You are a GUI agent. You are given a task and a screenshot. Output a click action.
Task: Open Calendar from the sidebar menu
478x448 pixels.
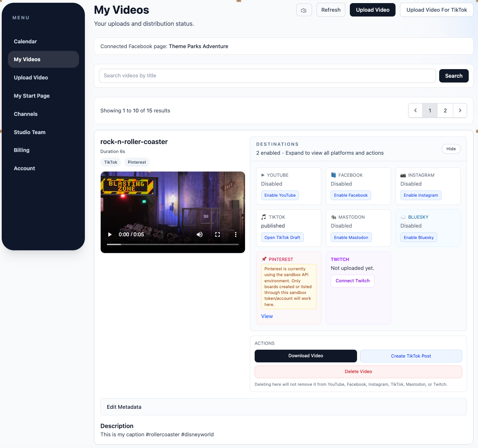[25, 41]
